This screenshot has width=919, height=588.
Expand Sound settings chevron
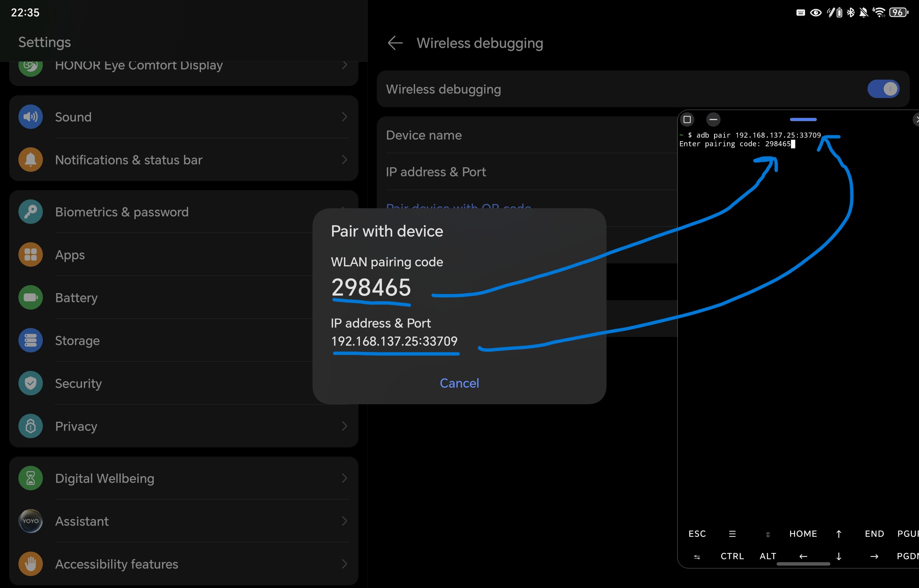(x=344, y=116)
